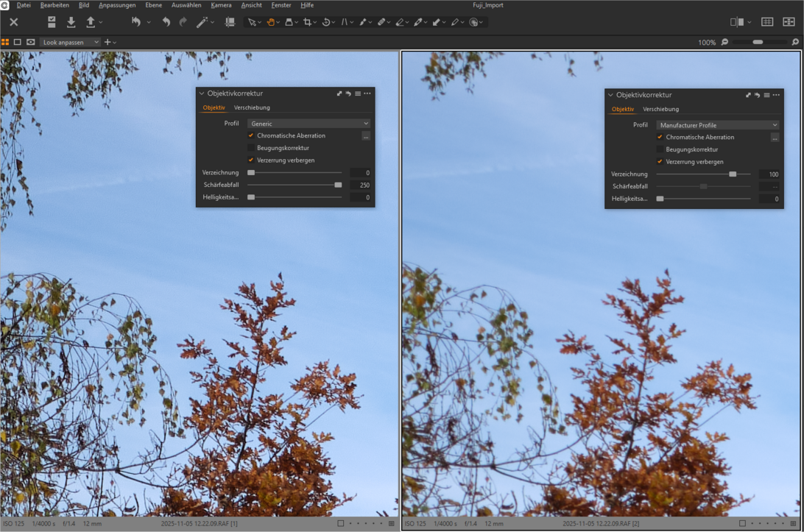
Task: Reset the left Objektivkorrektur panel adjustments
Action: click(x=348, y=93)
